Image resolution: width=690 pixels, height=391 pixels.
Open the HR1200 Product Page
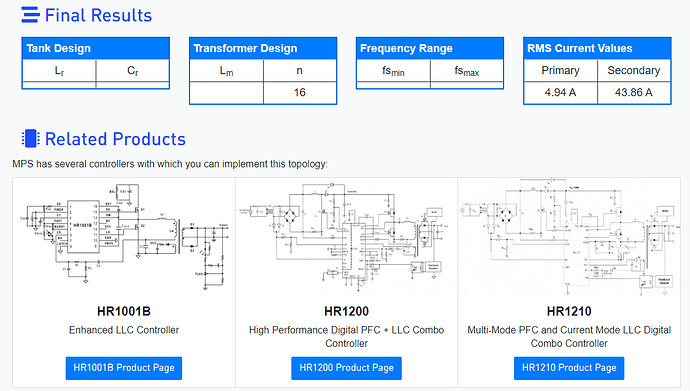coord(346,368)
